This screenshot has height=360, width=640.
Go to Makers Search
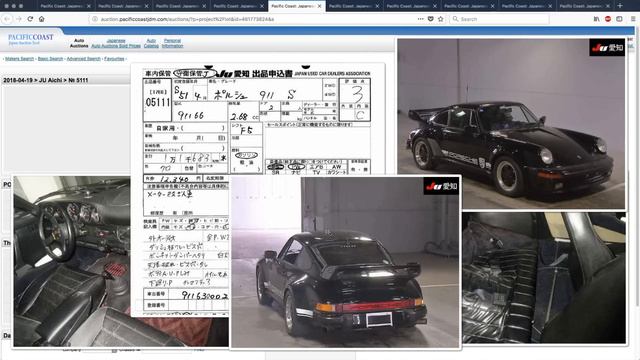click(20, 59)
